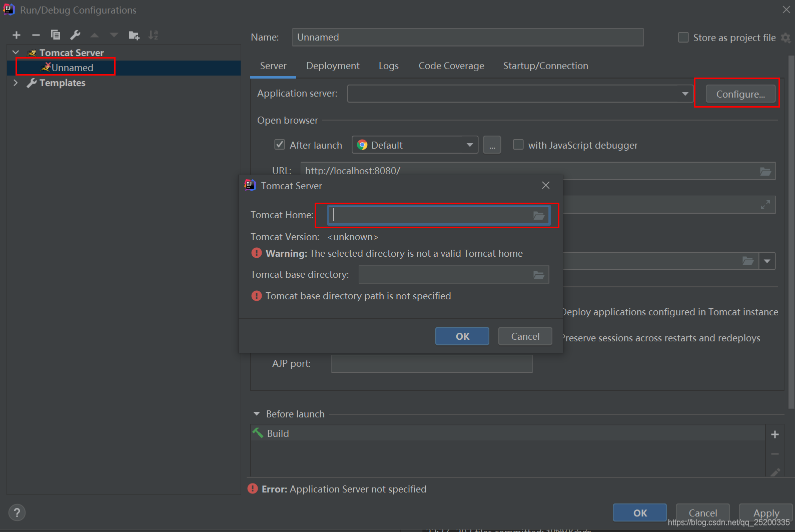Expand VM options field icon
Screen dimensions: 795x532
tap(765, 205)
